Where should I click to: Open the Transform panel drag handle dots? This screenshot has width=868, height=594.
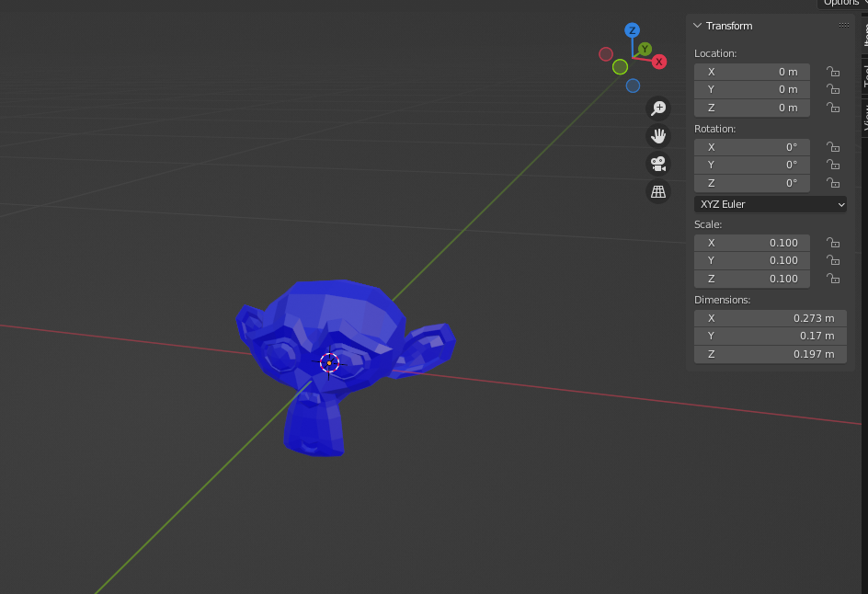tap(844, 26)
